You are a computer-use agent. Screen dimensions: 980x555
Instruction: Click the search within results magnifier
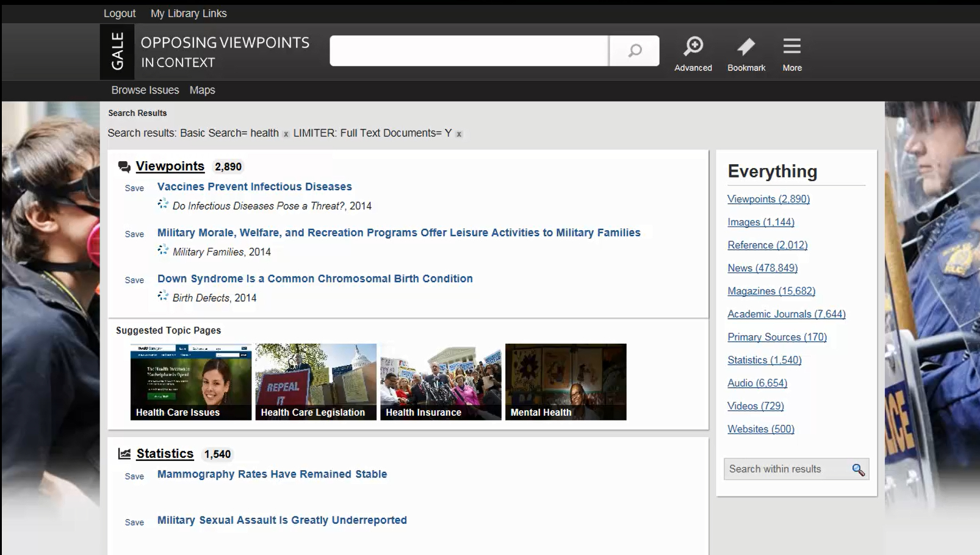[858, 470]
